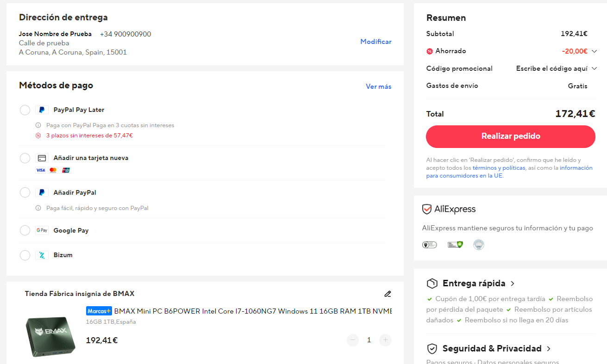Select Añadir una tarjeta nueva option

click(25, 158)
